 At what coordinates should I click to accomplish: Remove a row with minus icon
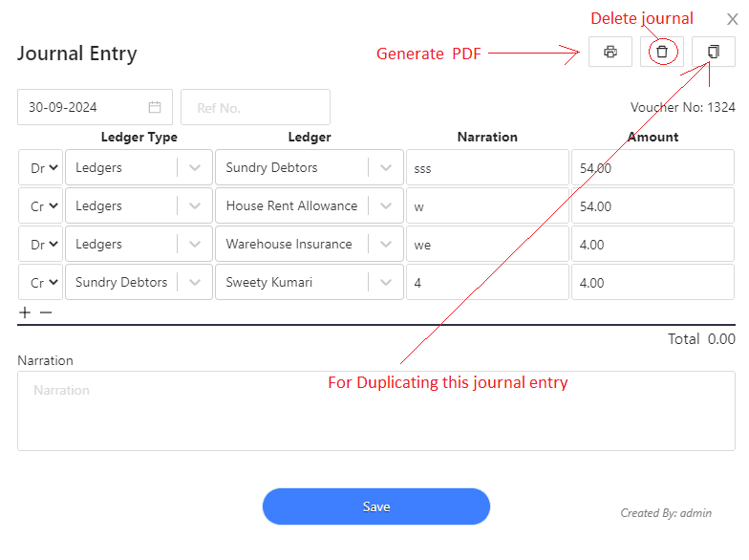(x=46, y=312)
